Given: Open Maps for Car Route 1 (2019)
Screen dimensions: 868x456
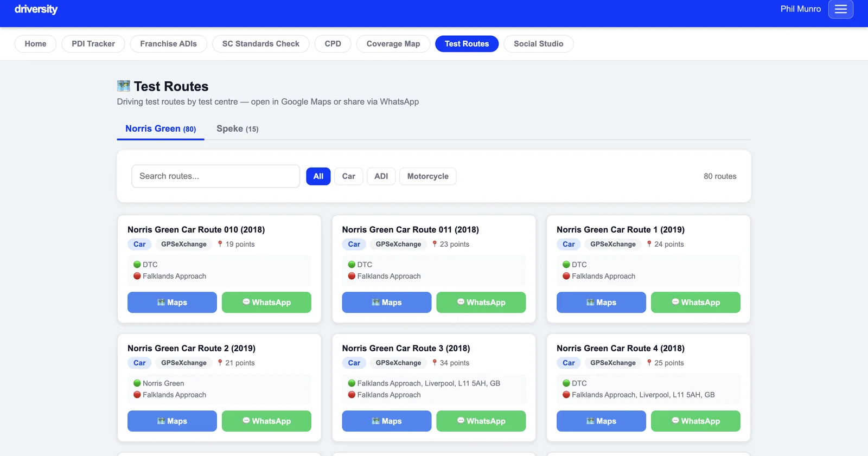Looking at the screenshot, I should click(601, 303).
